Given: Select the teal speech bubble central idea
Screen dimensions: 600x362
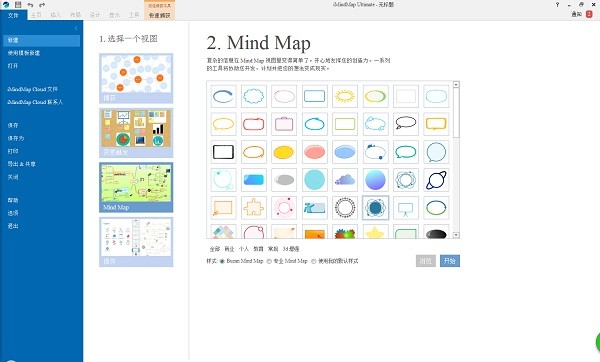Looking at the screenshot, I should point(406,152).
